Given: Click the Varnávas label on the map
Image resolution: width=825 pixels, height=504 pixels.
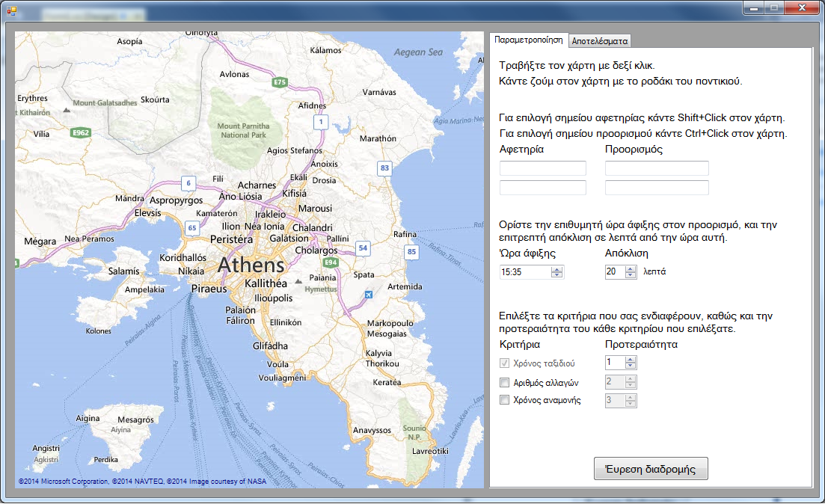Looking at the screenshot, I should [x=378, y=92].
